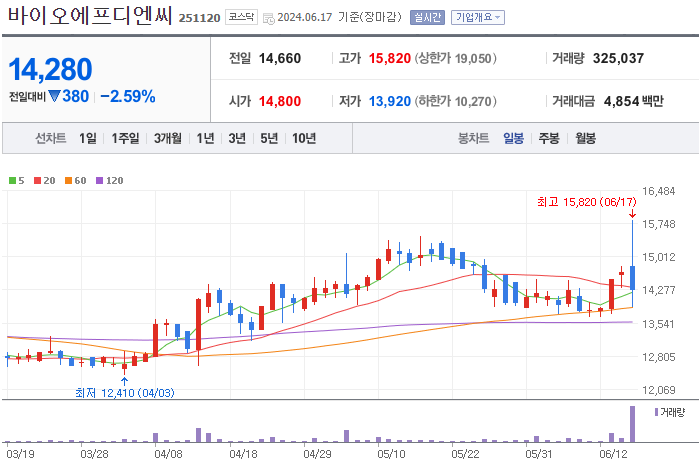The width and height of the screenshot is (699, 461).
Task: Click the -2.59% change value
Action: [128, 96]
